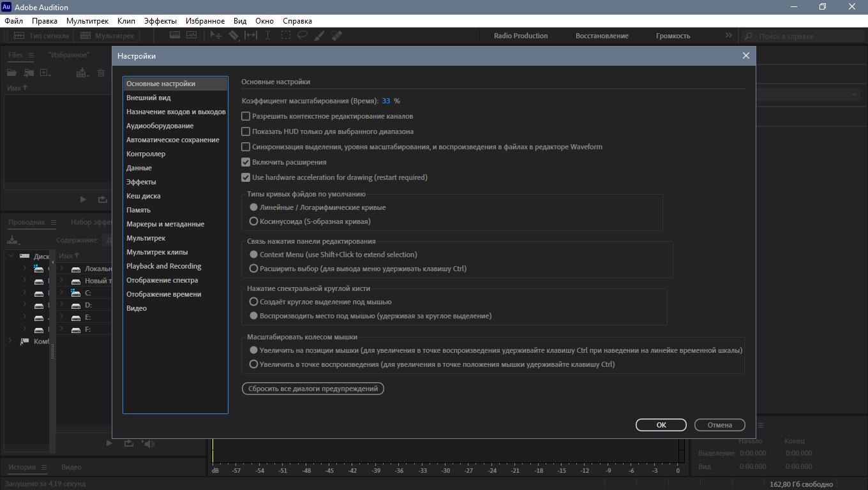
Task: Toggle Use hardware acceleration for drawing
Action: 246,177
